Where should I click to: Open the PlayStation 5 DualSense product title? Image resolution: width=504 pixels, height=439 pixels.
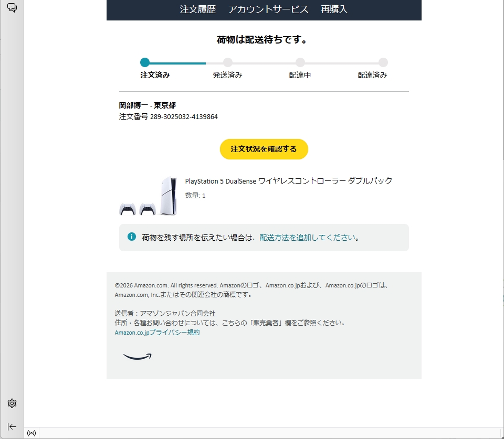(x=289, y=181)
